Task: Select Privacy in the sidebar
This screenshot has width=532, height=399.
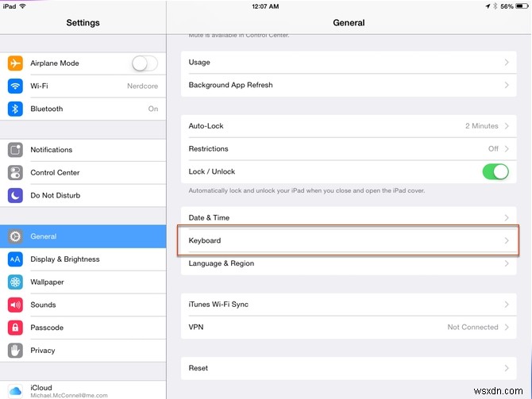Action: (83, 351)
